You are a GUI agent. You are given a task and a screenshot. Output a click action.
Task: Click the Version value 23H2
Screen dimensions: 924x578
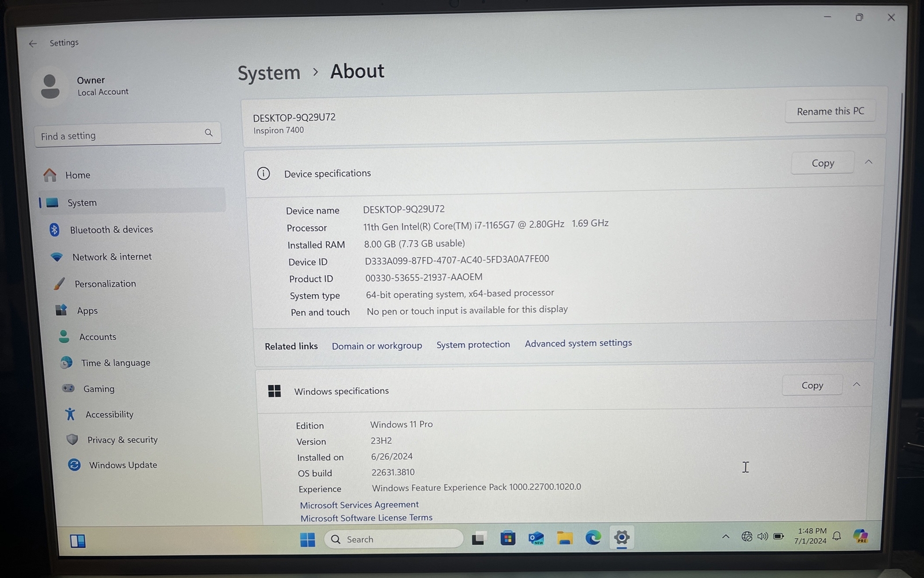point(381,440)
